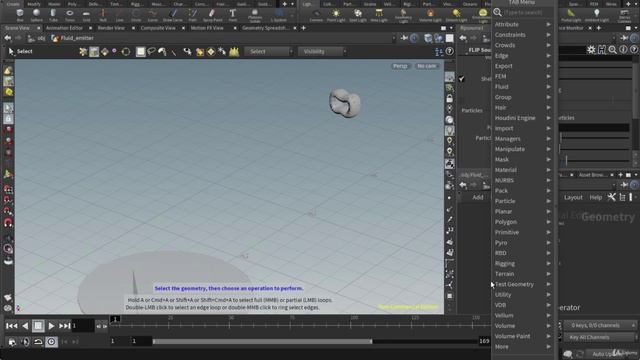
Task: Click the network navigate back arrow
Action: click(x=463, y=185)
